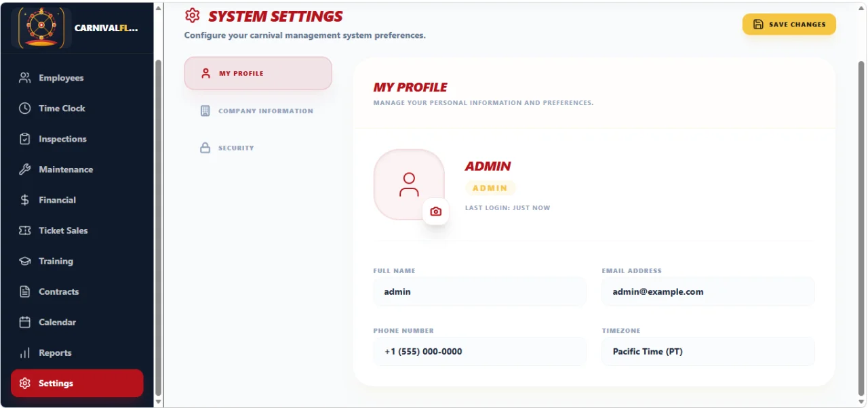The width and height of the screenshot is (868, 408).
Task: Open the Training page
Action: tap(77, 261)
